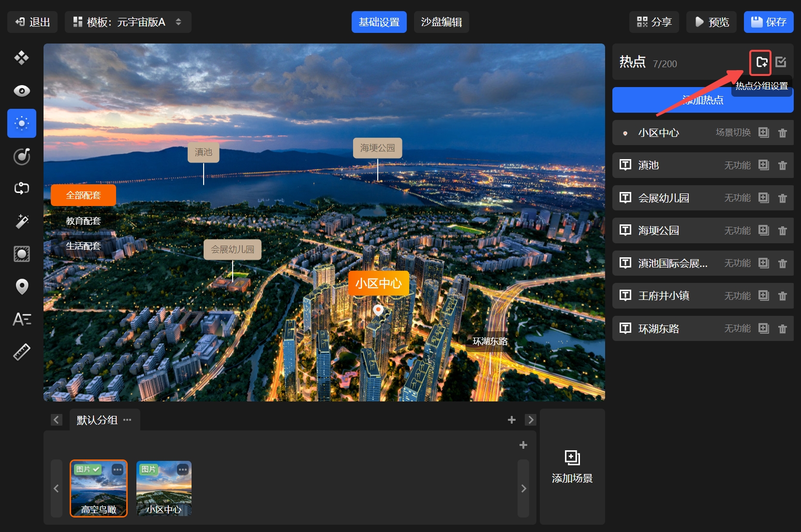
Task: Select the ruler measurement tool in sidebar
Action: tap(22, 352)
